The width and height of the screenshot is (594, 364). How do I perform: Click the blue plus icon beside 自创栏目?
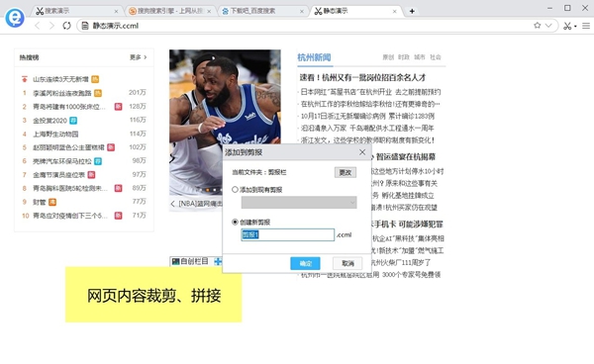(218, 261)
